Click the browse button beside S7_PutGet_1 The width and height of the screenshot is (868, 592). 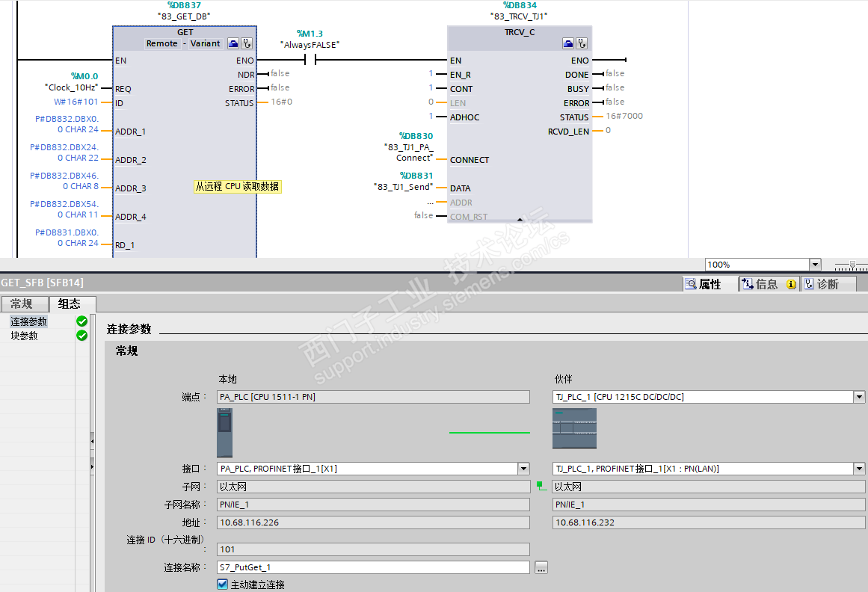(541, 567)
